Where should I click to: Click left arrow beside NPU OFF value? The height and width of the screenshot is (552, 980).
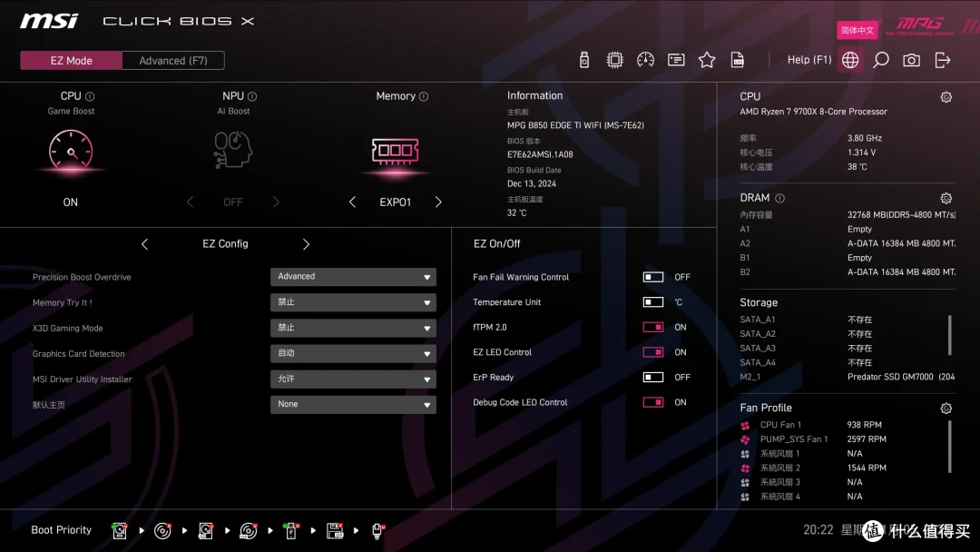190,202
